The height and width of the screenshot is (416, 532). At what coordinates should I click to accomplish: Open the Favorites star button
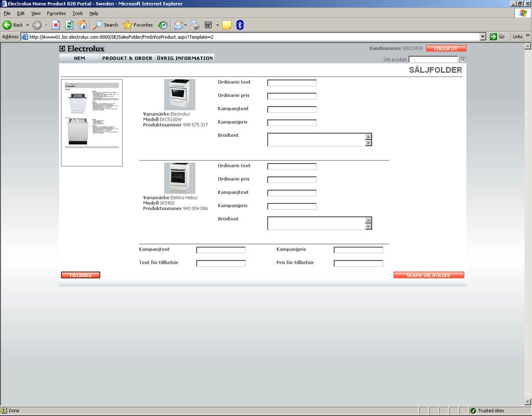point(138,25)
